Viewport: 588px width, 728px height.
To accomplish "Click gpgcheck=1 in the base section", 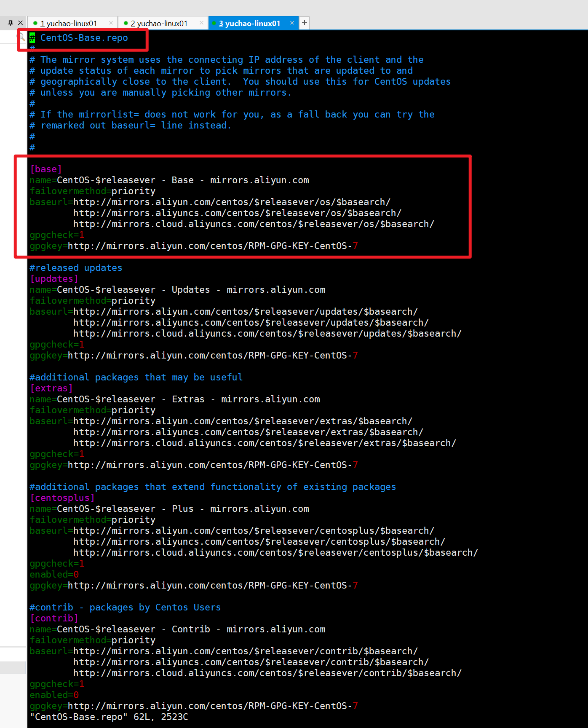I will click(x=57, y=235).
